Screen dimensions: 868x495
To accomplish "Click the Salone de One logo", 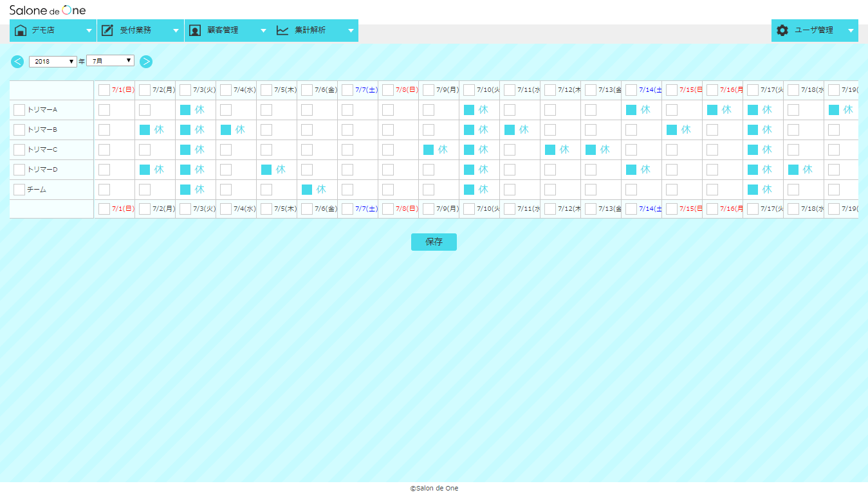I will click(x=46, y=10).
